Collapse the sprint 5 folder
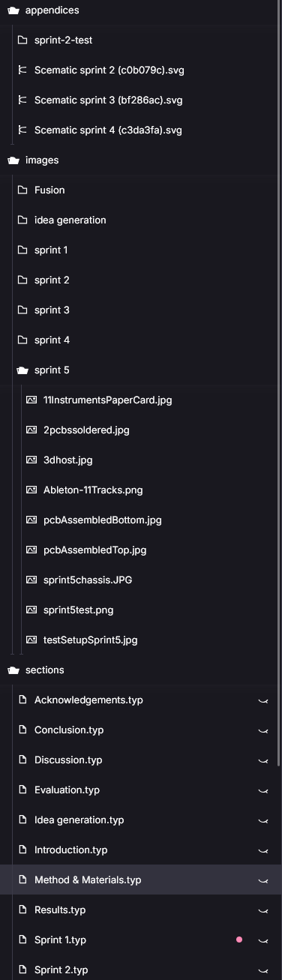 22,370
